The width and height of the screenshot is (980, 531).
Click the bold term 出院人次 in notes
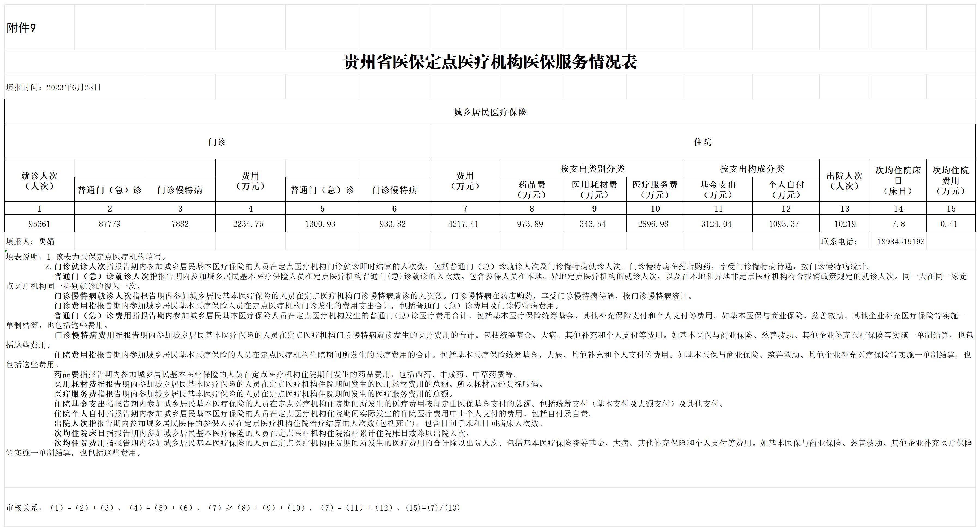71,423
